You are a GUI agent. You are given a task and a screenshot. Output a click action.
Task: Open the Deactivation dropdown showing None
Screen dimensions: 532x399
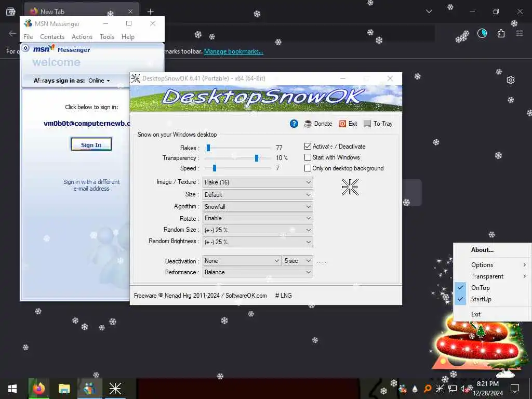tap(242, 261)
